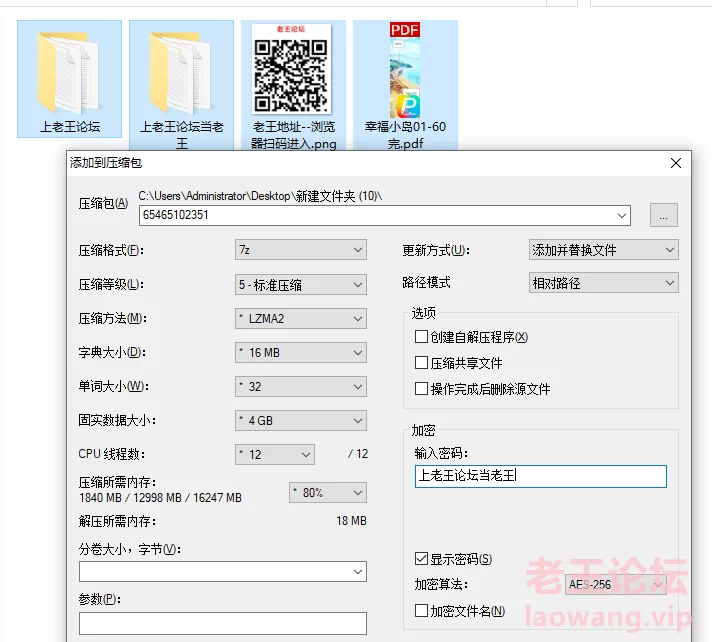Open the 加密算法 AES-256 dropdown
The image size is (712, 642).
click(x=616, y=584)
